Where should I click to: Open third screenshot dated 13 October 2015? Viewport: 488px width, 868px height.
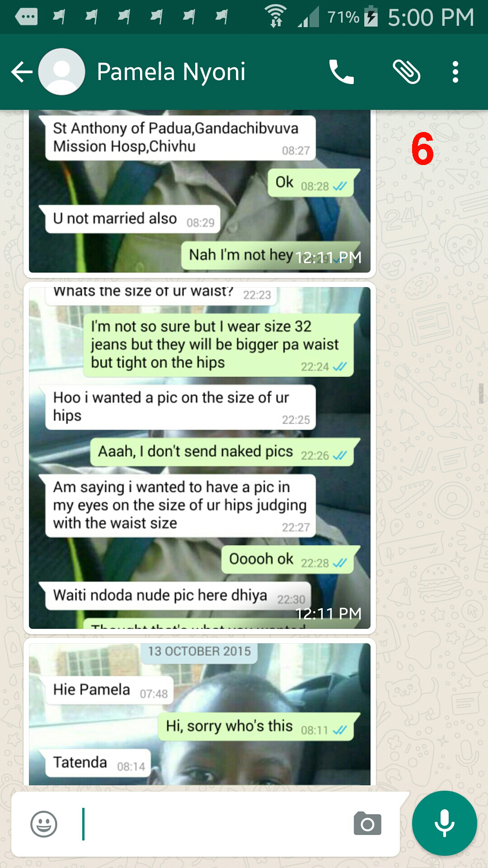pyautogui.click(x=200, y=712)
